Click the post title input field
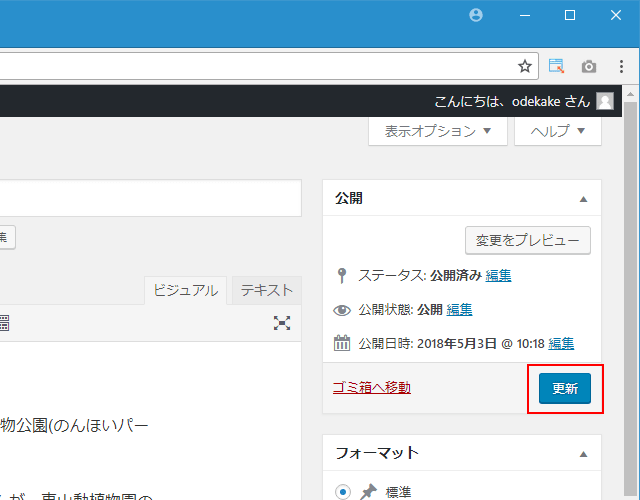Screen dimensions: 640x500 pos(150,199)
